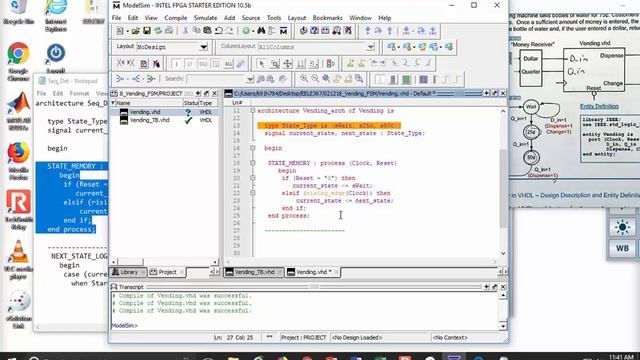This screenshot has width=640, height=360.
Task: Click the green Reload icon
Action: pyautogui.click(x=158, y=31)
